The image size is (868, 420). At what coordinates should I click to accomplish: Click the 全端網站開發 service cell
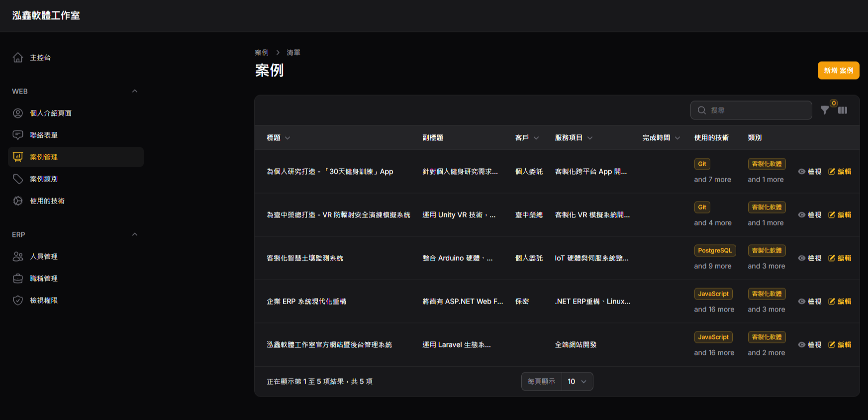(576, 345)
